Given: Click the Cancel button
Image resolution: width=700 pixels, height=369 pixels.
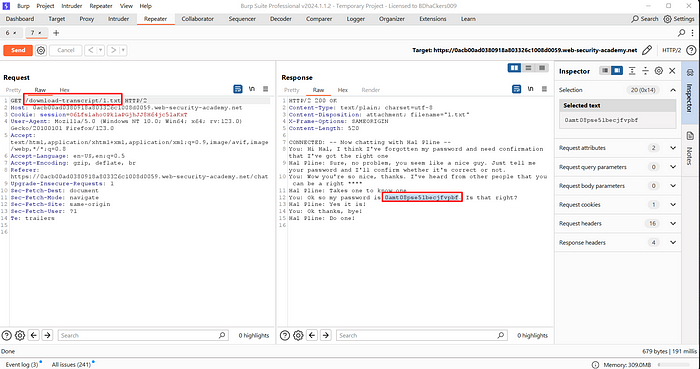Looking at the screenshot, I should coord(66,50).
